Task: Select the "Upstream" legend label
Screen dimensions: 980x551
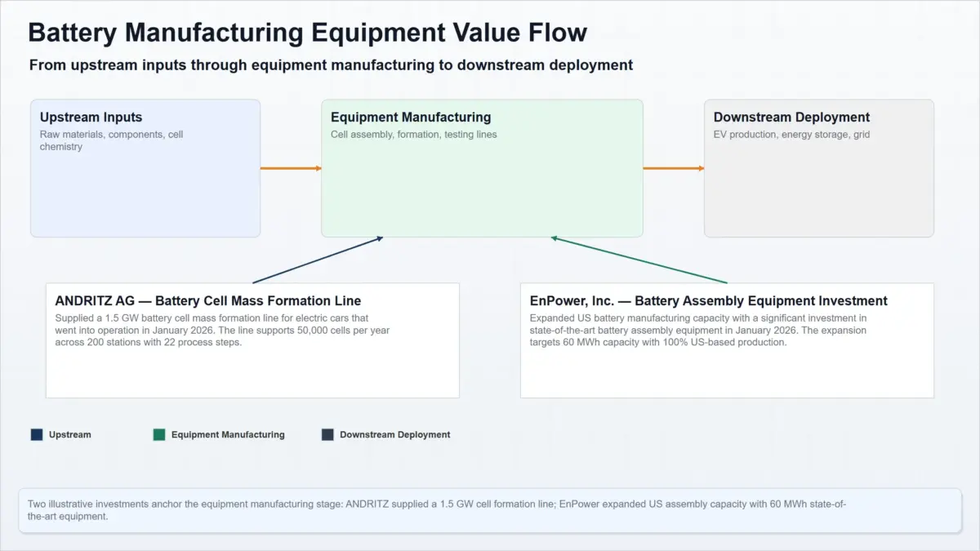Action: (x=70, y=435)
